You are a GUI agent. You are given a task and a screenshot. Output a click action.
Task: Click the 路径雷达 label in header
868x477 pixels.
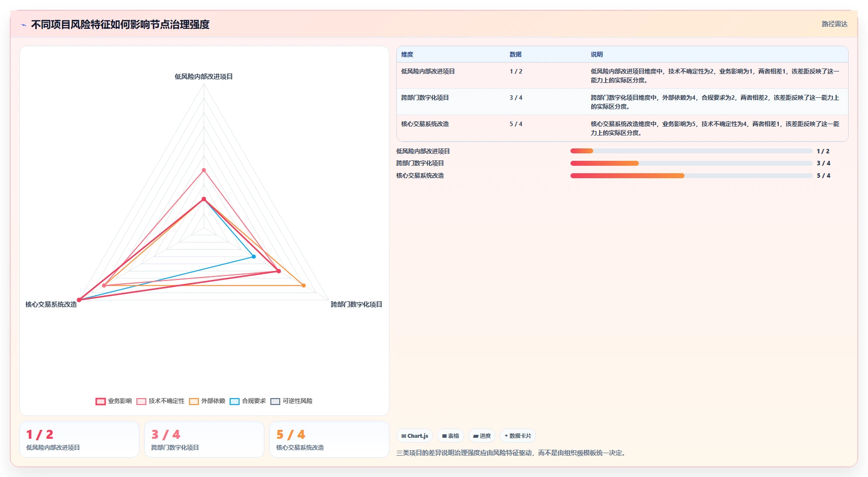point(834,24)
